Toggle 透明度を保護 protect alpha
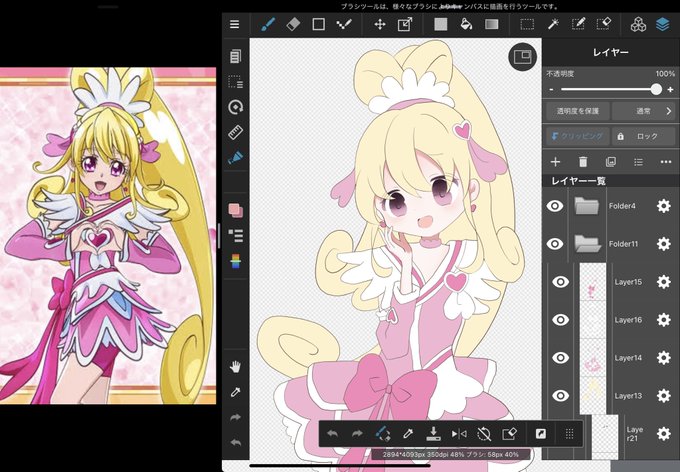The height and width of the screenshot is (472, 680). tap(578, 111)
